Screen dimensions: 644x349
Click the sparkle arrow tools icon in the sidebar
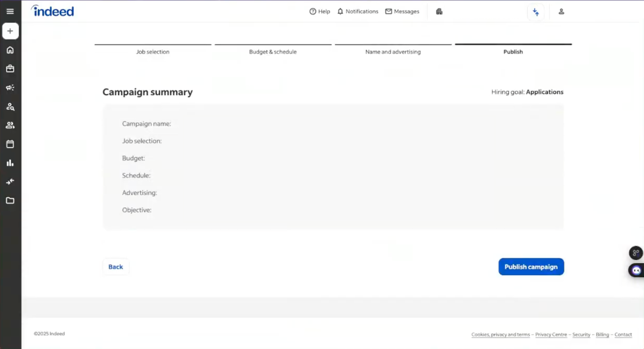click(x=10, y=182)
